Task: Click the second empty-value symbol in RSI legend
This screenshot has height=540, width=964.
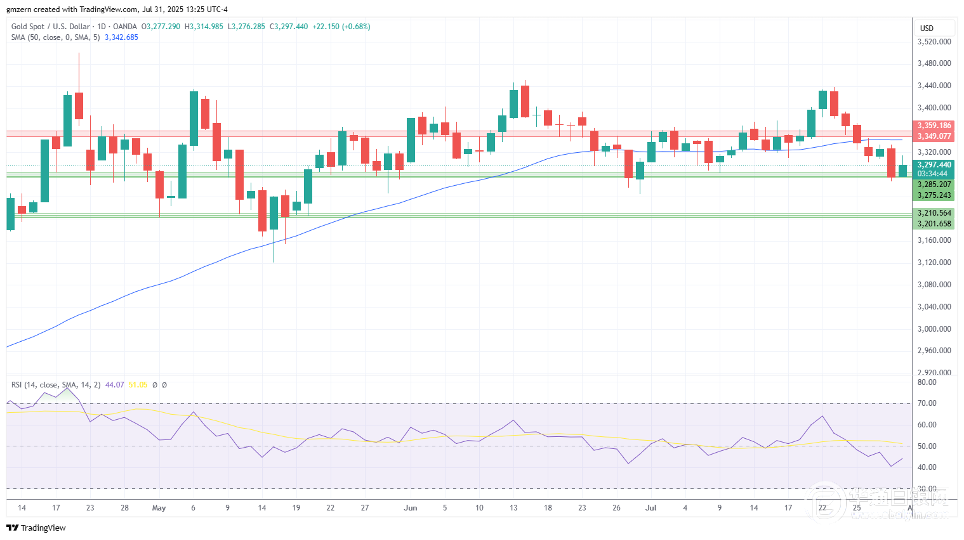Action: point(164,385)
